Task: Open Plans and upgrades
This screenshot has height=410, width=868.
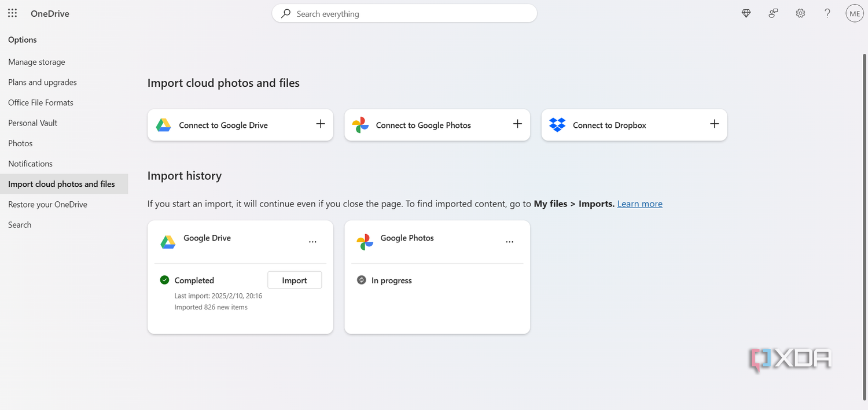Action: (x=42, y=82)
